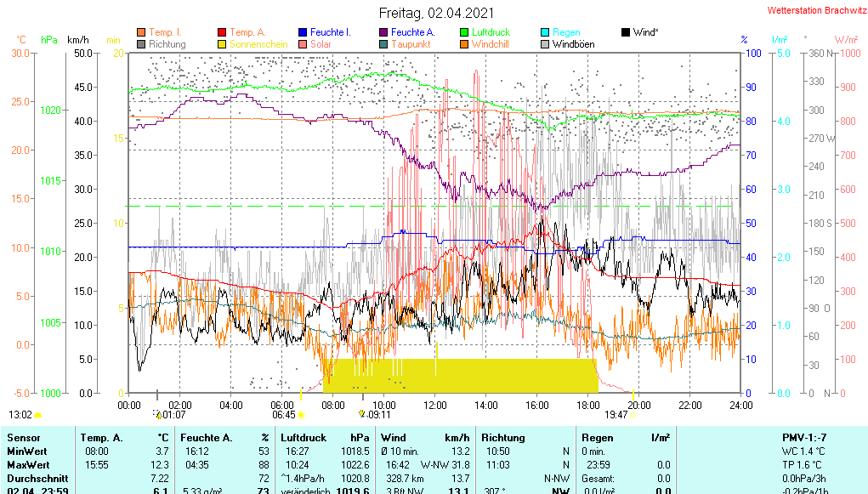This screenshot has width=868, height=494.
Task: Click the sun icon next to 13:02
Action: click(38, 415)
